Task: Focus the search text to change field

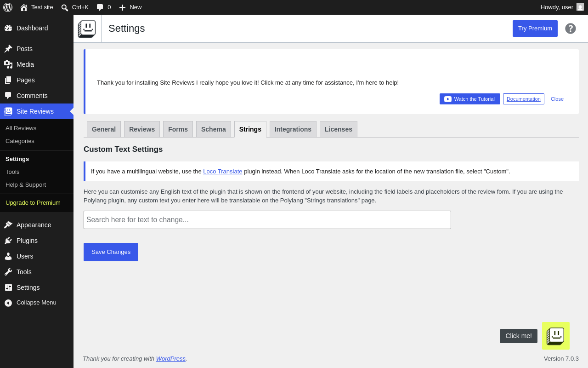Action: pos(267,220)
